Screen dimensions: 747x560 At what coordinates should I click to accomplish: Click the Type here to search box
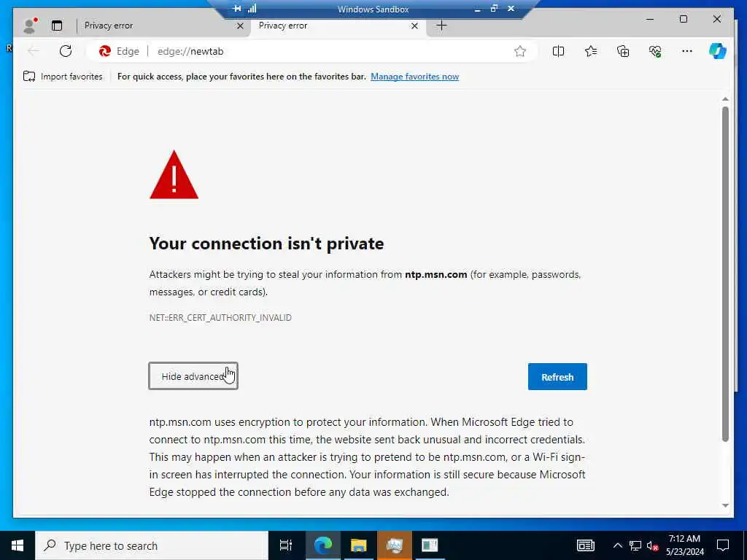coord(152,545)
